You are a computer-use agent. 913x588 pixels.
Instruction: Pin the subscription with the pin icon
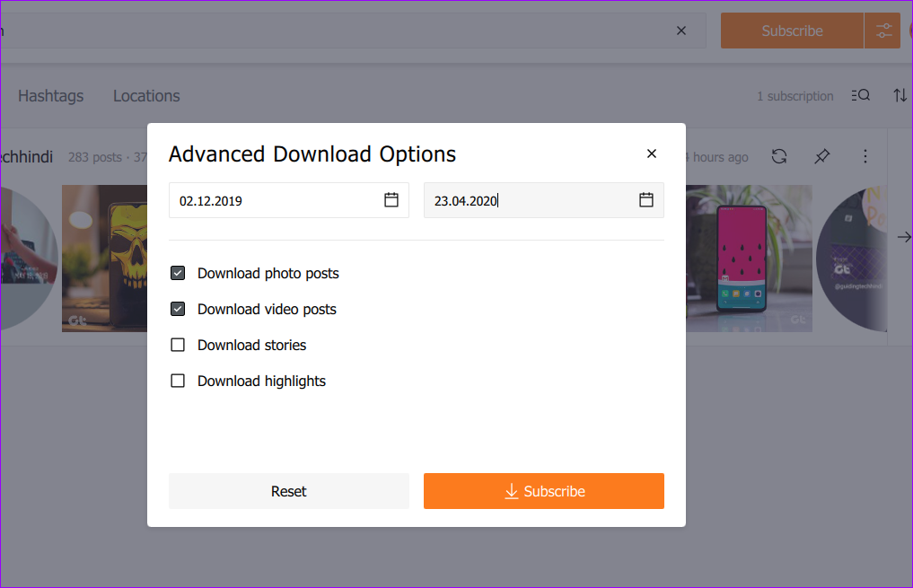(821, 156)
